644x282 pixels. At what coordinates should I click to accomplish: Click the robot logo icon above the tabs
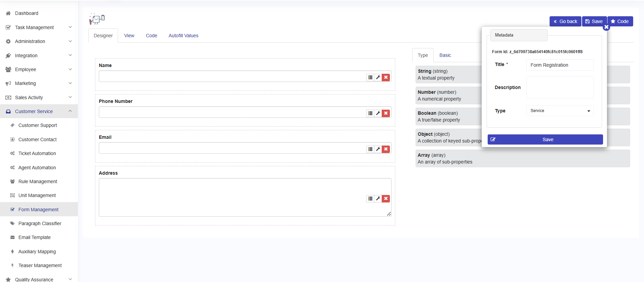97,19
